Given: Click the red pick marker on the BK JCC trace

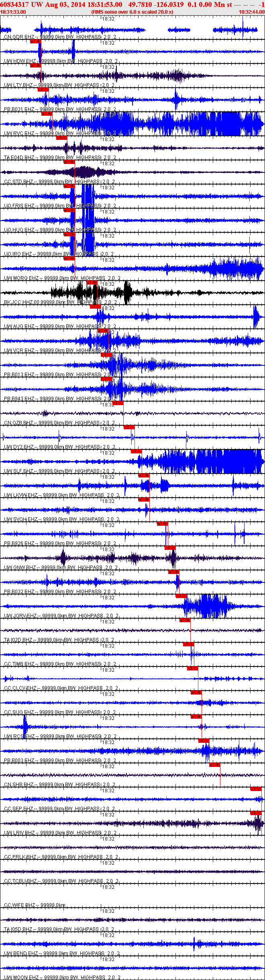Looking at the screenshot, I should 92,283.
